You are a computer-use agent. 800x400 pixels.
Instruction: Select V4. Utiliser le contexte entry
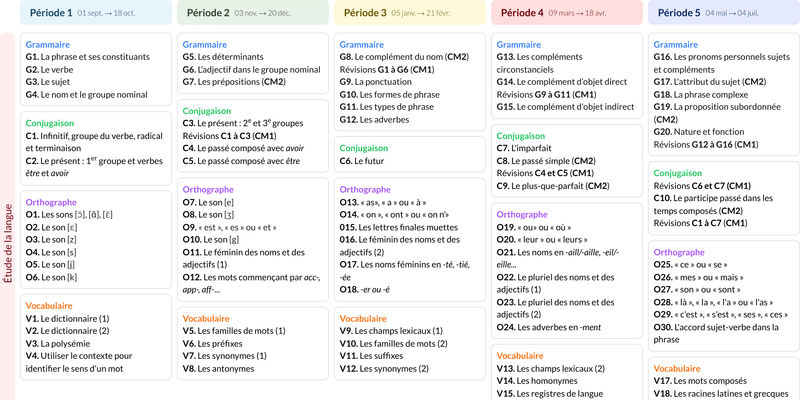pyautogui.click(x=79, y=362)
